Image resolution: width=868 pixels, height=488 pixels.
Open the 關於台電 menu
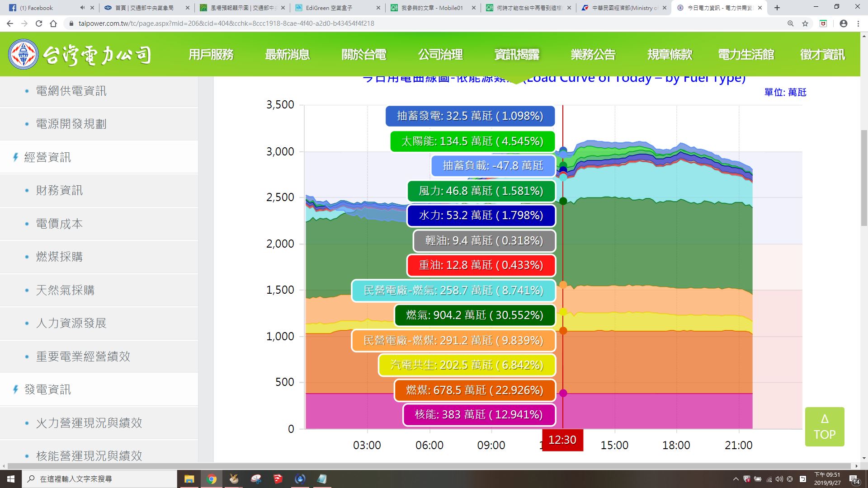(x=364, y=55)
